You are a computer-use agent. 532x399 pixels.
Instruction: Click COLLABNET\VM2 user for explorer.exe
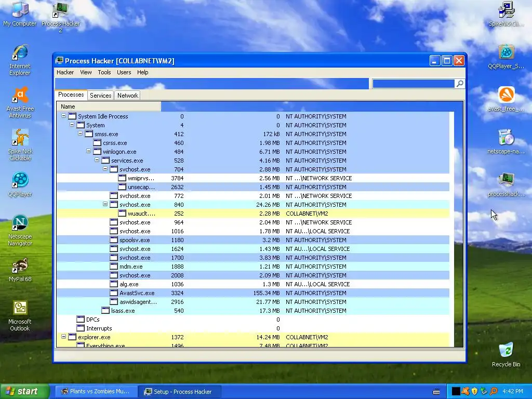[x=307, y=337]
